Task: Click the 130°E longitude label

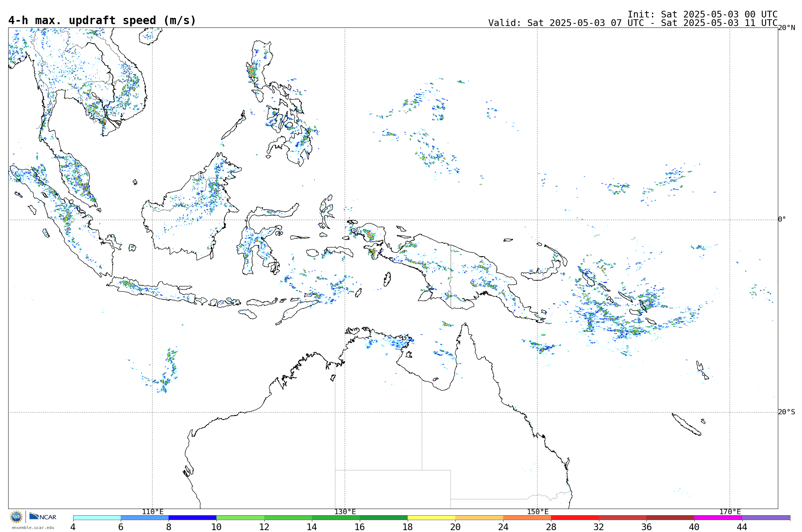Action: coord(345,512)
